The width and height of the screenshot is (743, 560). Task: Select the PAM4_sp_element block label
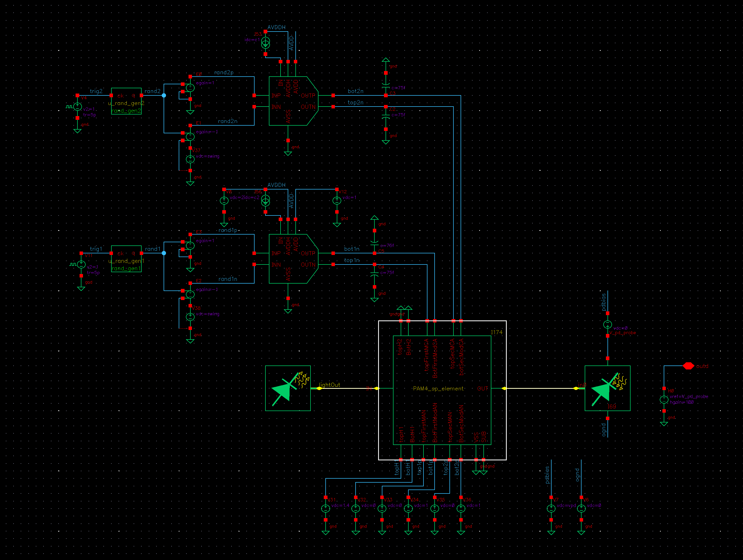[x=438, y=389]
